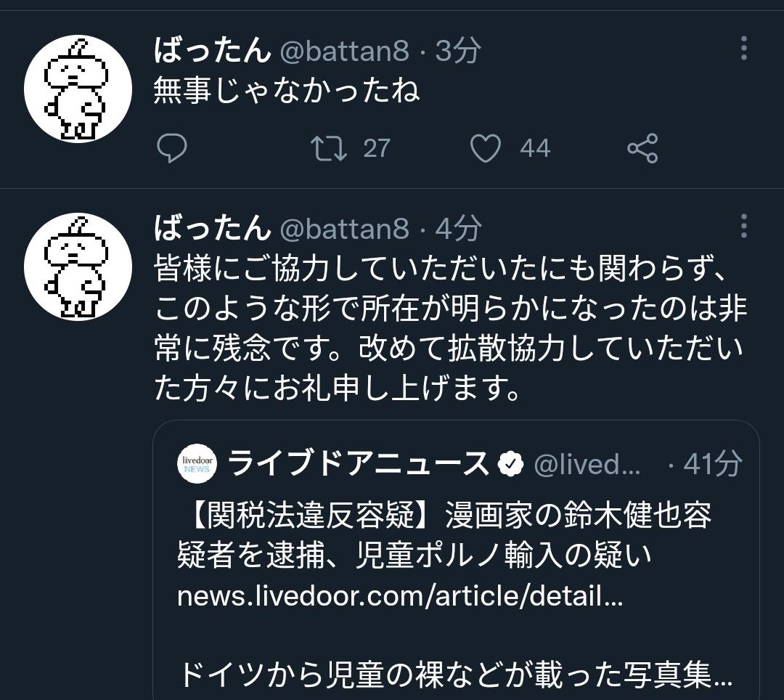Click the @battan8 handle on the 3分 tweet
The width and height of the screenshot is (784, 700).
click(344, 51)
